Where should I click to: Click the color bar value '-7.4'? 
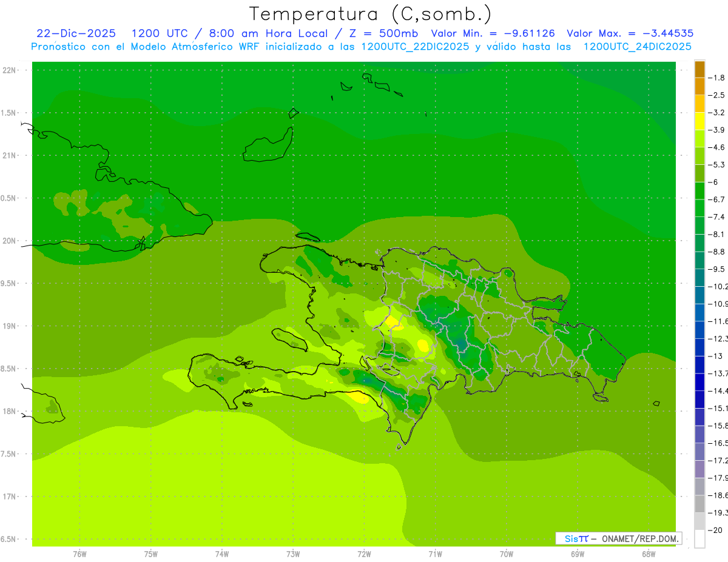coord(717,217)
